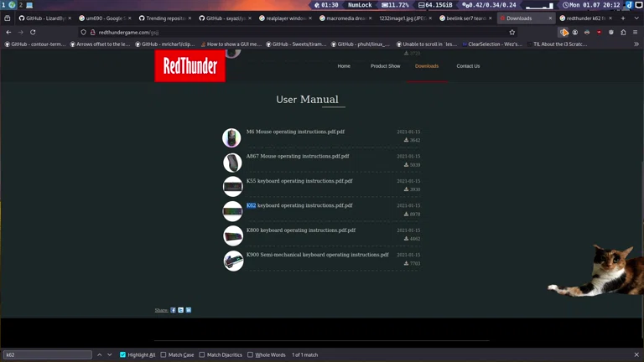Open K62 keyboard operating instructions PDF

299,205
